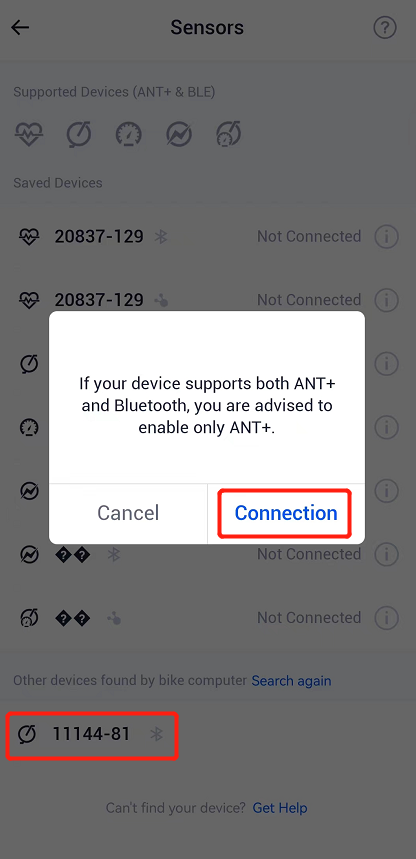Open info for the last saved combo sensor

386,618
